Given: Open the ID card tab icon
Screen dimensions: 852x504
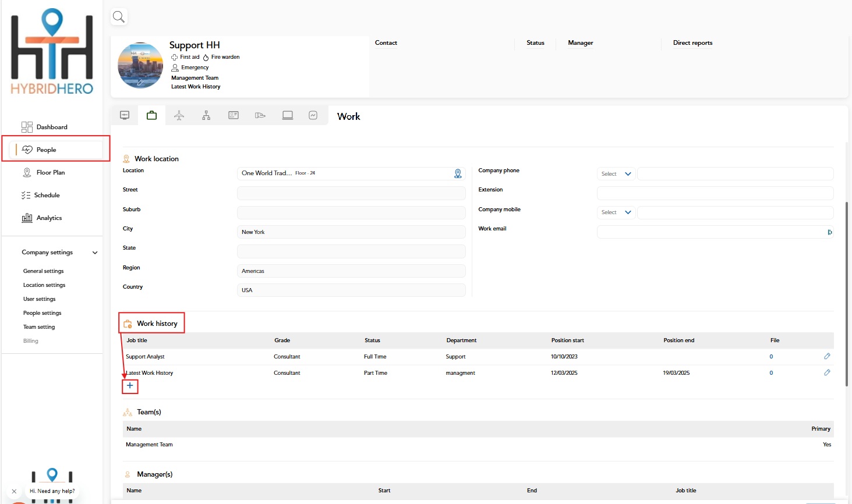Looking at the screenshot, I should tap(234, 115).
